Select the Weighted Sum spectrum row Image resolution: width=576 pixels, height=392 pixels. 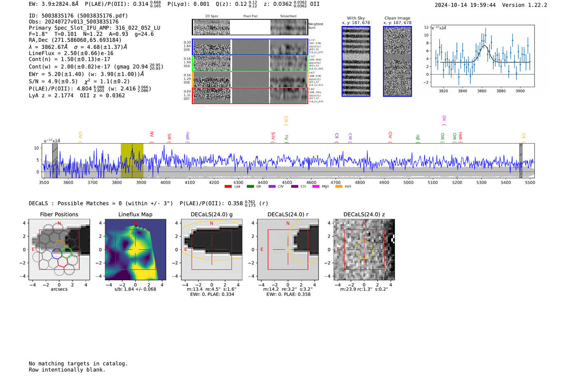tap(250, 27)
